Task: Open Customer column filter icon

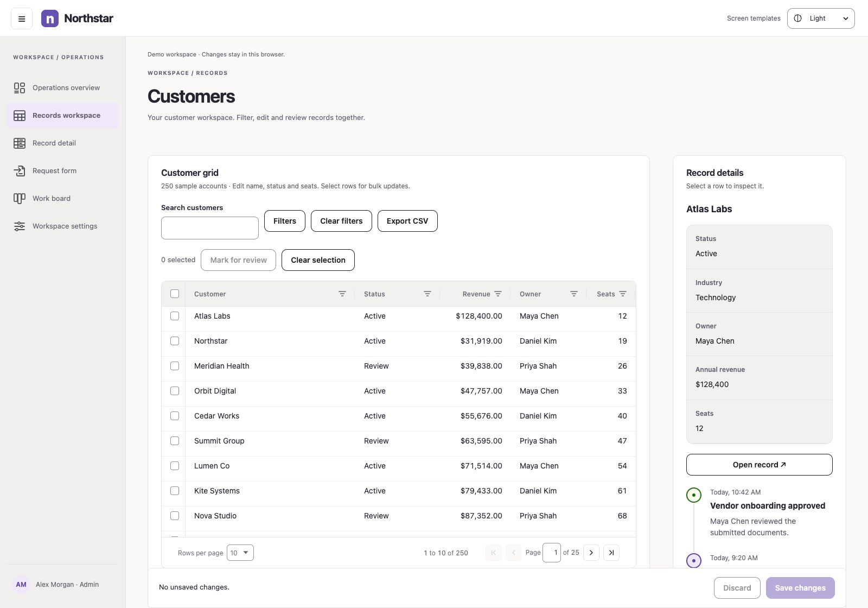Action: 342,294
